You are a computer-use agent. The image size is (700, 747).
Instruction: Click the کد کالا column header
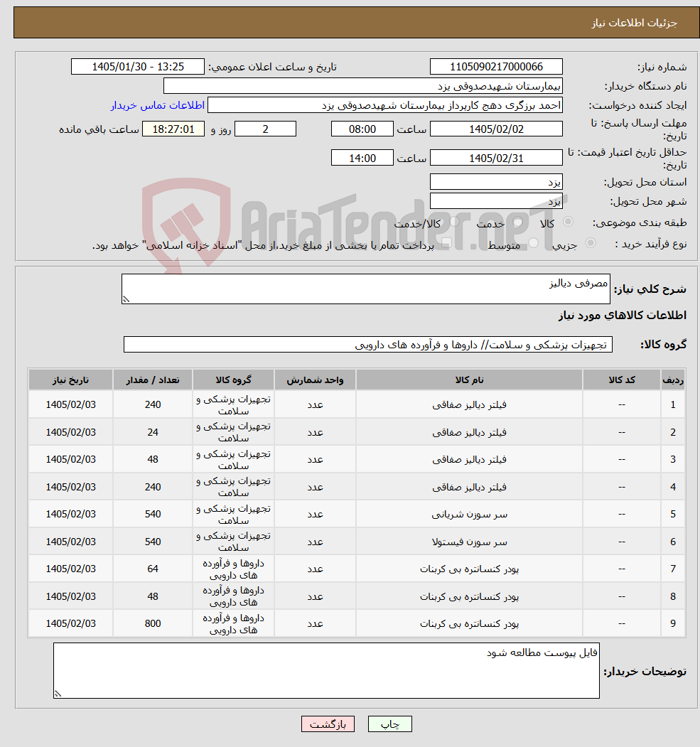pos(621,380)
